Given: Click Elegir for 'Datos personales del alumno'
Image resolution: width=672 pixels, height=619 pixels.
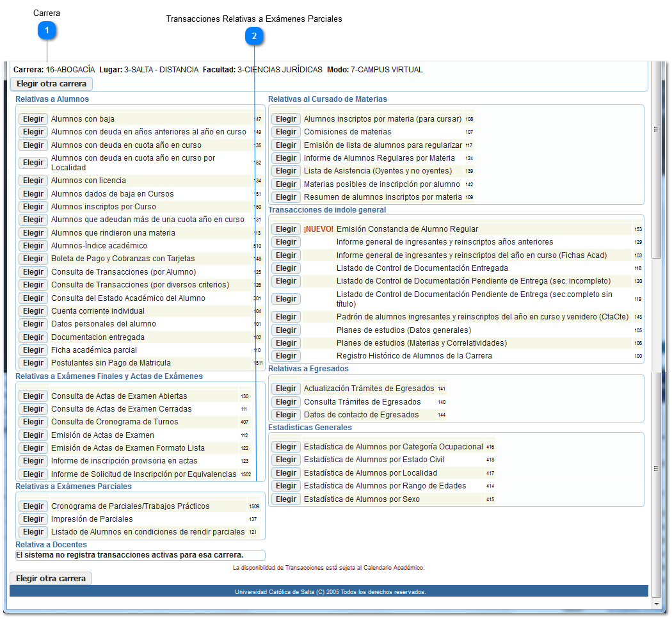Looking at the screenshot, I should click(33, 324).
